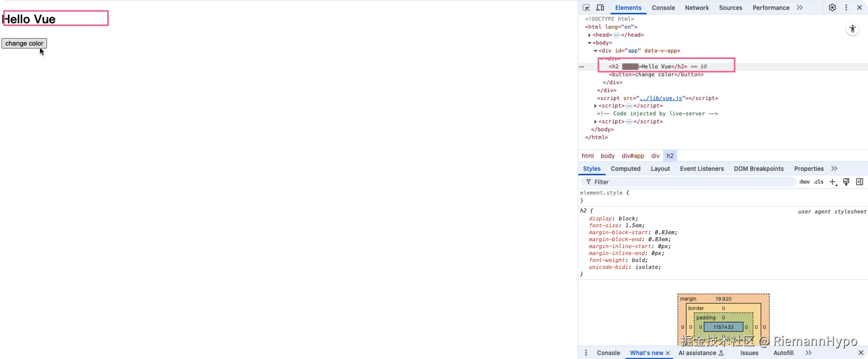The image size is (868, 359).
Task: Show more style pane tabs chevron
Action: click(834, 169)
